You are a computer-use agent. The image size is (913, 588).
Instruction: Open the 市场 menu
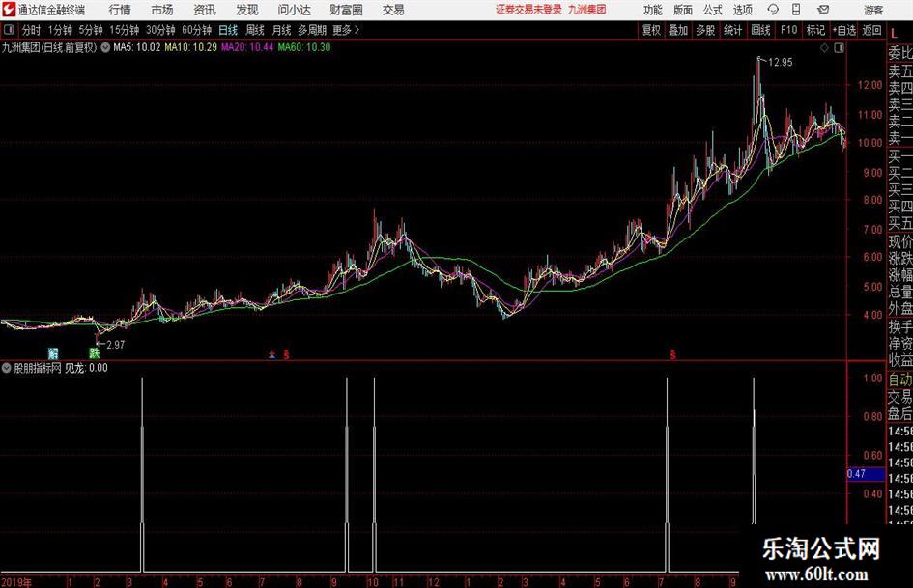pyautogui.click(x=162, y=10)
